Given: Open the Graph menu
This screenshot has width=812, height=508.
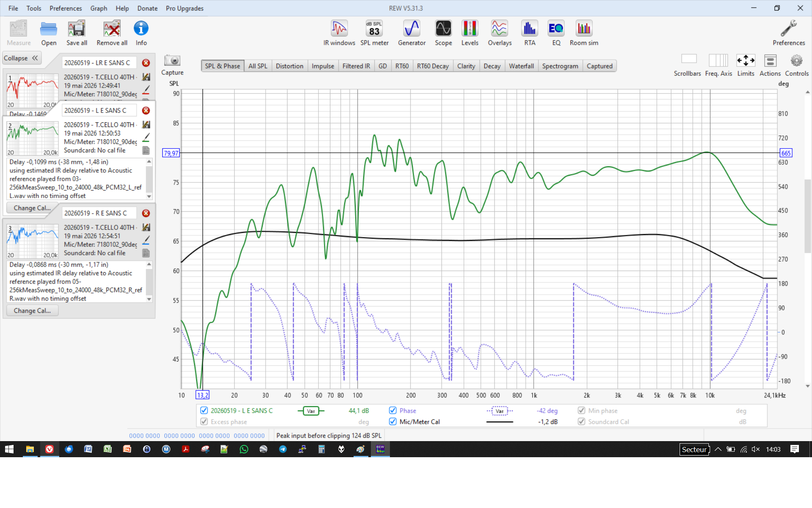Looking at the screenshot, I should (99, 8).
